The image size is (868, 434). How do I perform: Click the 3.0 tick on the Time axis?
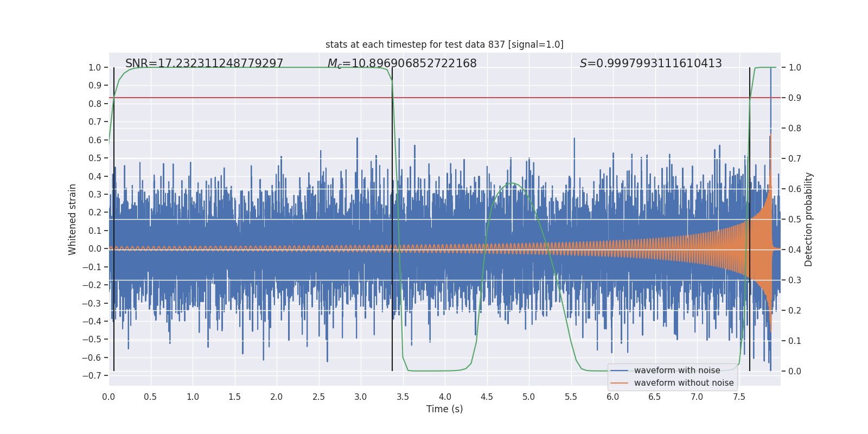tap(361, 397)
